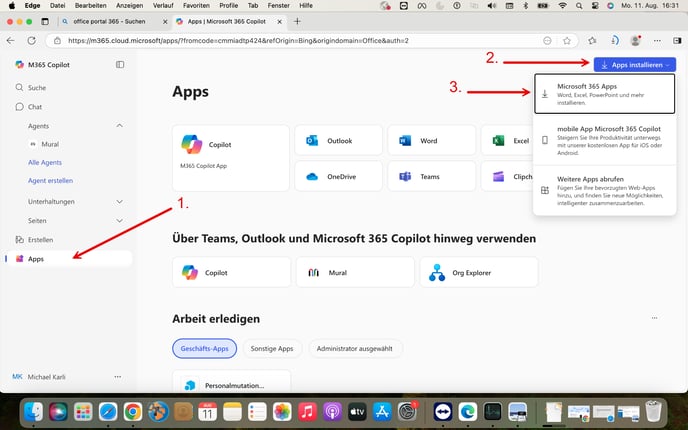Open new tab with plus button
The image size is (688, 430).
[297, 21]
